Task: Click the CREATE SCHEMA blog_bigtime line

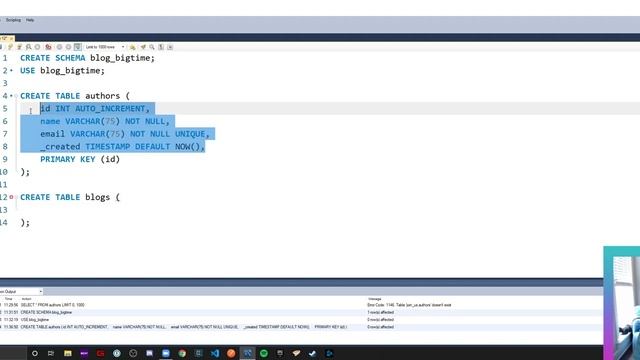Action: point(87,58)
